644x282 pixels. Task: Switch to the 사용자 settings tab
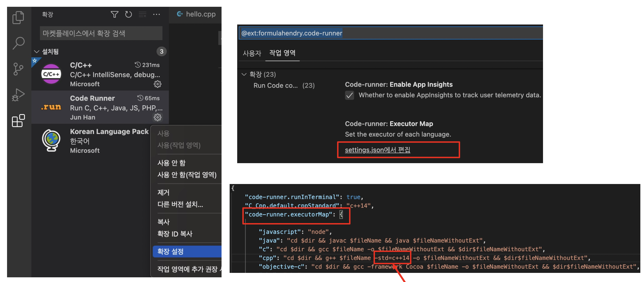pos(252,53)
